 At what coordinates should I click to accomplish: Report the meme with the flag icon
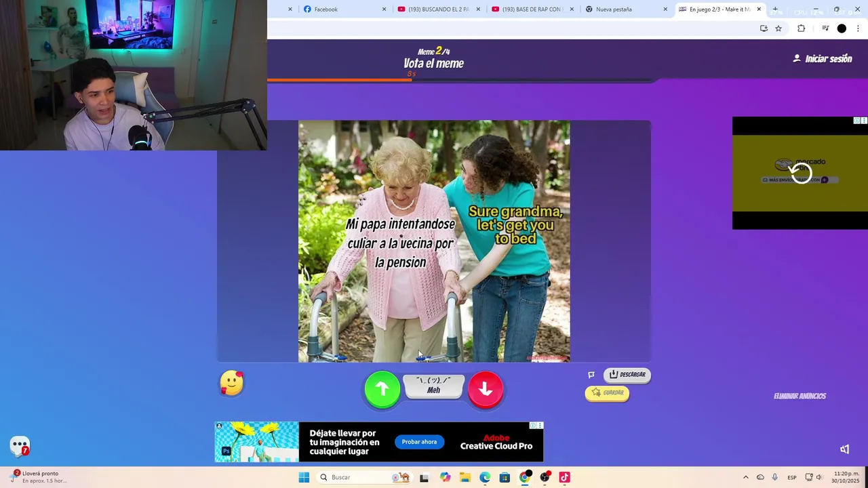point(591,375)
